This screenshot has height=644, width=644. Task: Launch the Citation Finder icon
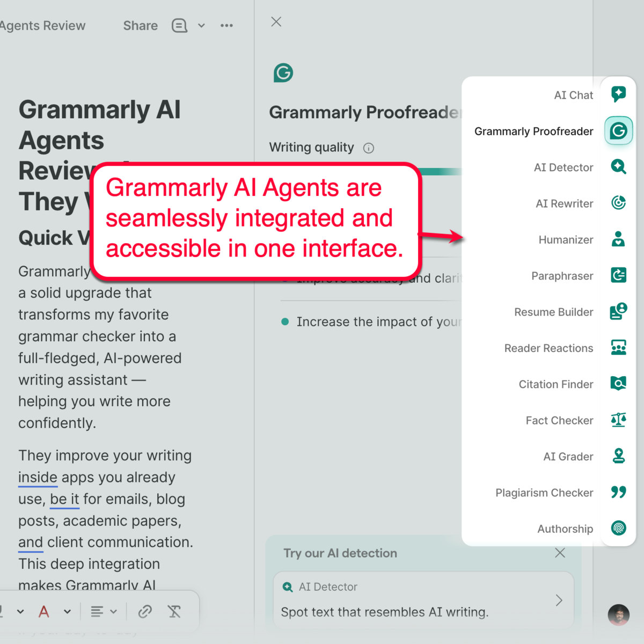(618, 383)
